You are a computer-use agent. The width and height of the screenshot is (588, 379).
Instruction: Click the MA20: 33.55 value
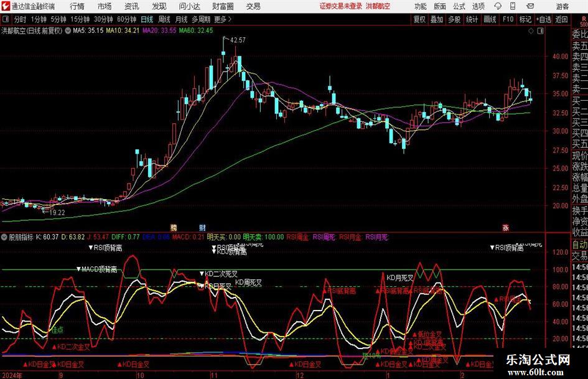click(x=159, y=30)
